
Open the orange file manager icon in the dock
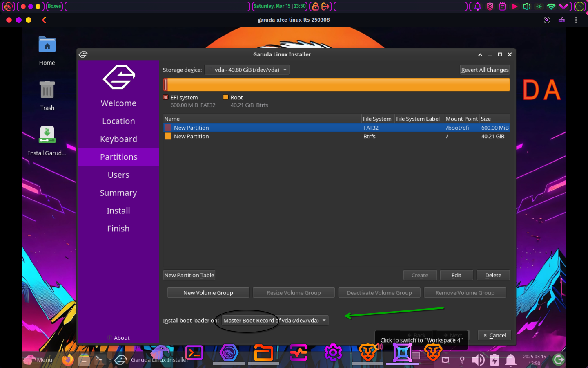[264, 353]
